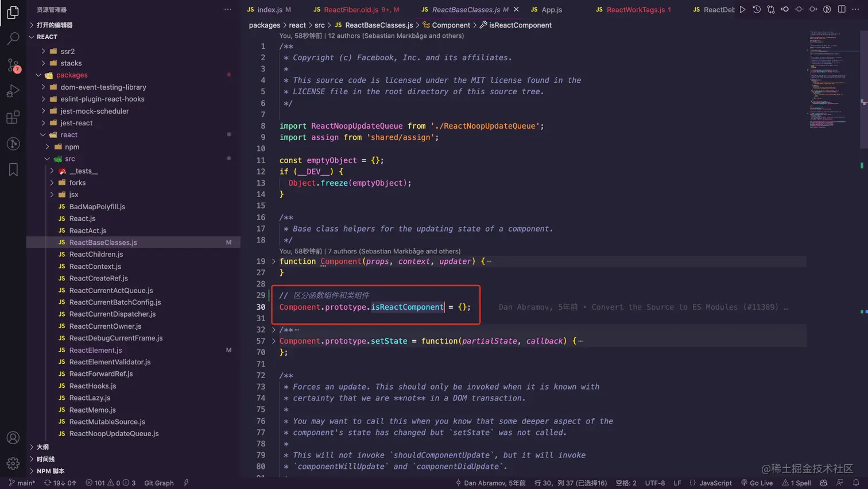Image resolution: width=868 pixels, height=489 pixels.
Task: Click the editor minimap
Action: pos(833,80)
